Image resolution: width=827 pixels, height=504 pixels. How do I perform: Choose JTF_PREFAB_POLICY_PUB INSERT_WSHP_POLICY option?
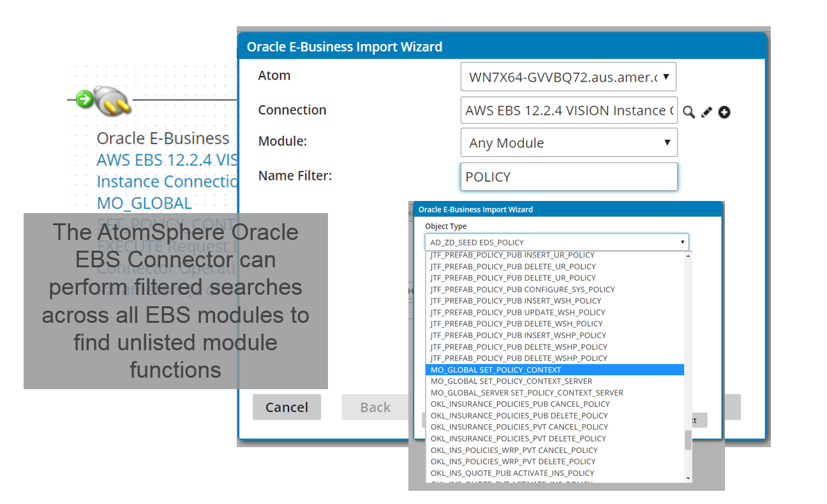click(x=555, y=336)
